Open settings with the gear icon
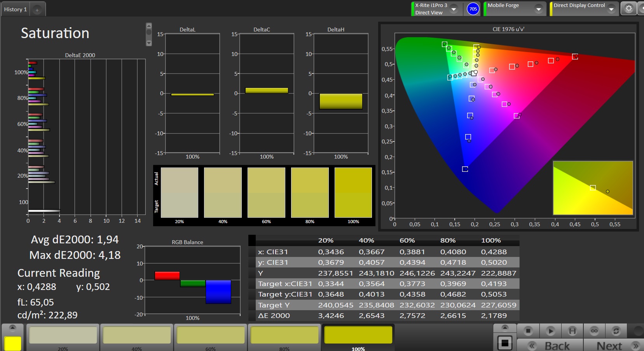The height and width of the screenshot is (351, 644). coord(628,9)
